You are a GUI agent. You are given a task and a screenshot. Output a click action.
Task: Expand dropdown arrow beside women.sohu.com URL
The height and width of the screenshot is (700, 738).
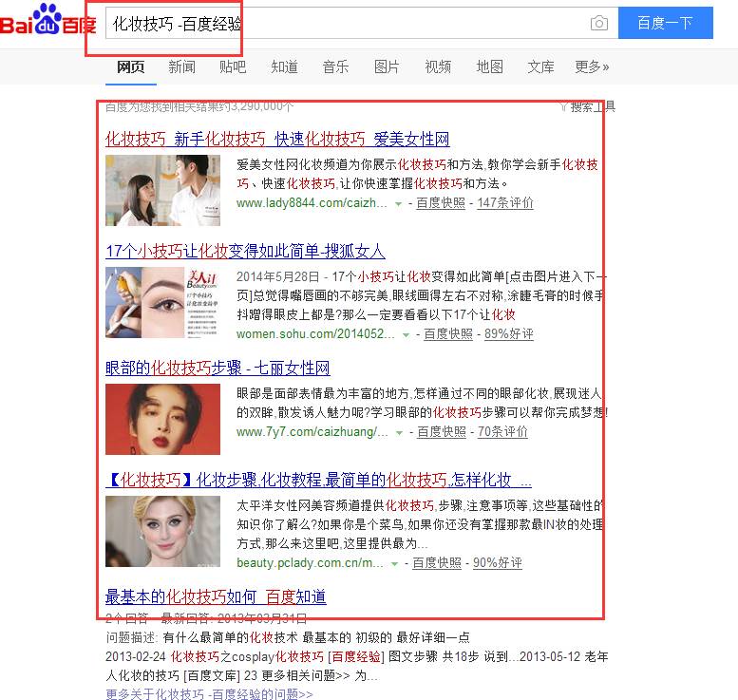tap(406, 334)
